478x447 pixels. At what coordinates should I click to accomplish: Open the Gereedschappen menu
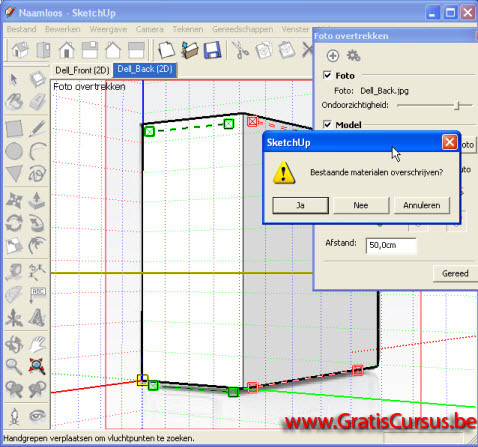tap(243, 29)
